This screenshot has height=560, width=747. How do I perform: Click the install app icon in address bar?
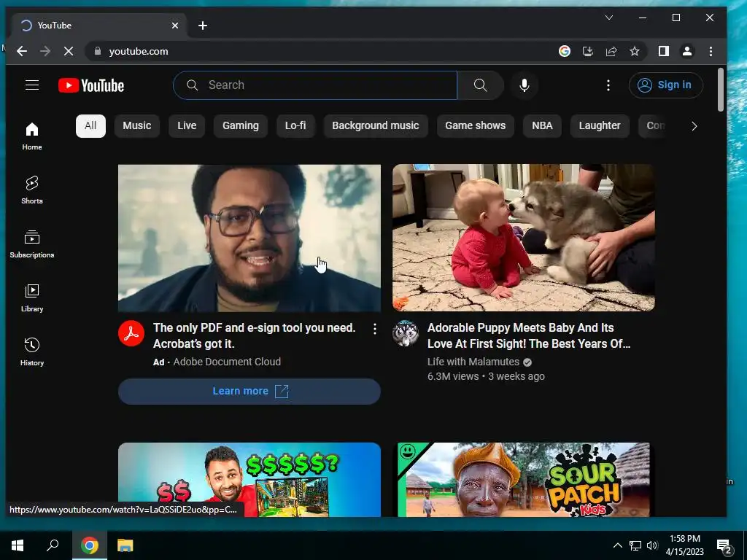[588, 52]
